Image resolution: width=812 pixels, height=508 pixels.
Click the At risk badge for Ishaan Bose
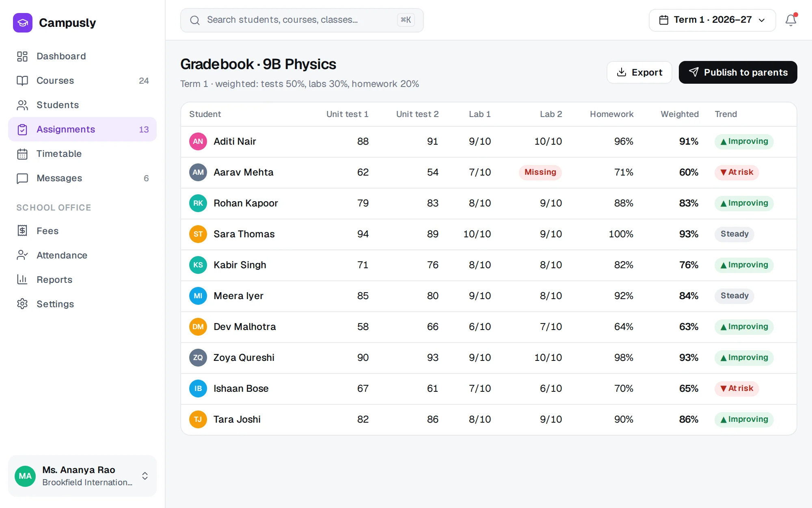pos(736,389)
